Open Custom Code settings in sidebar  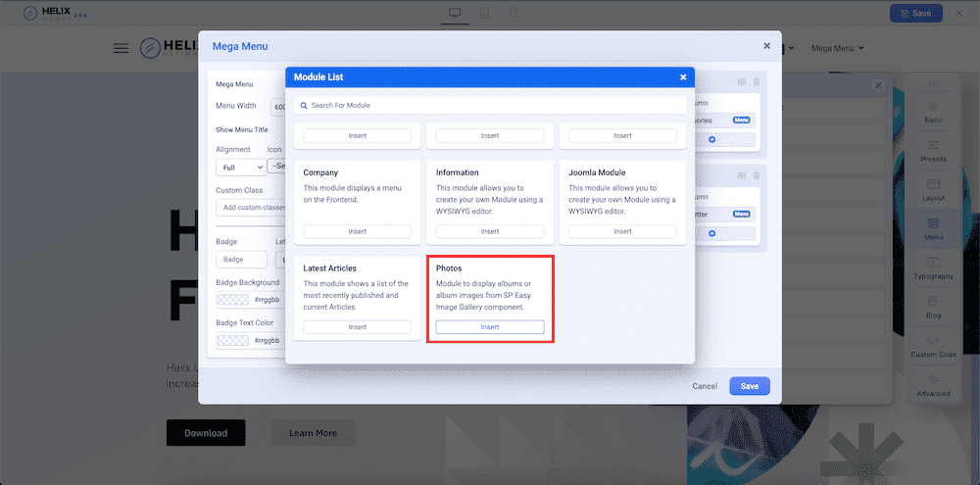tap(933, 347)
